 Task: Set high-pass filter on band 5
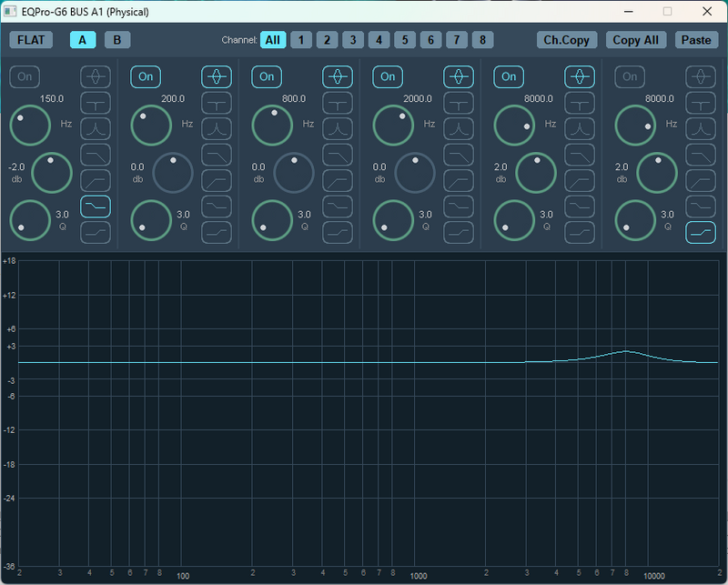point(580,181)
